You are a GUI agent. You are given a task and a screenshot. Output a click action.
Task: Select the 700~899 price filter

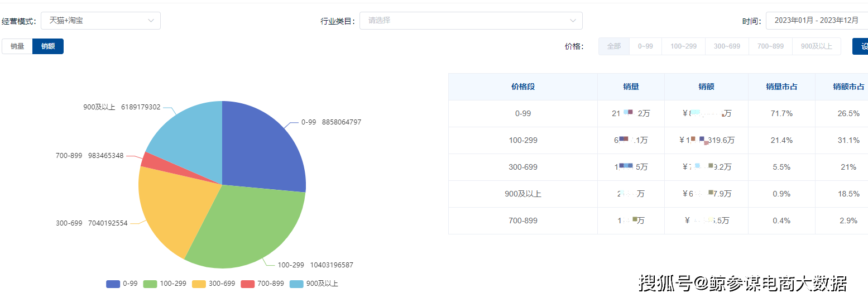(x=770, y=46)
